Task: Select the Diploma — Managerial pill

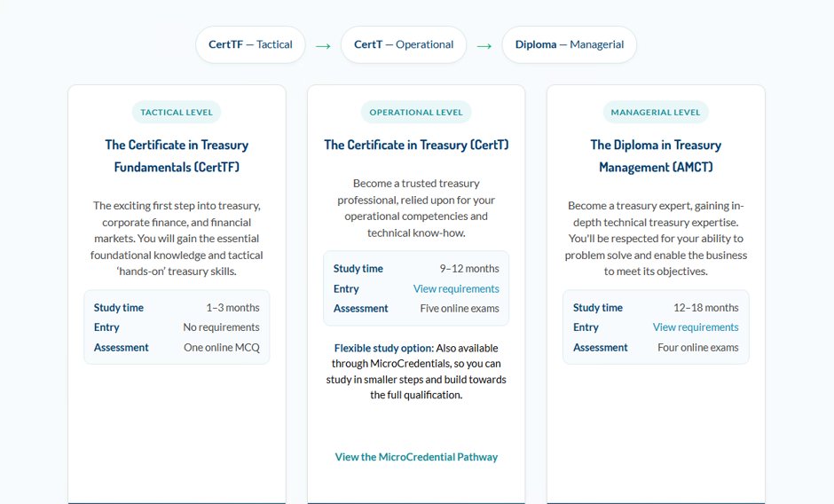Action: pyautogui.click(x=569, y=44)
